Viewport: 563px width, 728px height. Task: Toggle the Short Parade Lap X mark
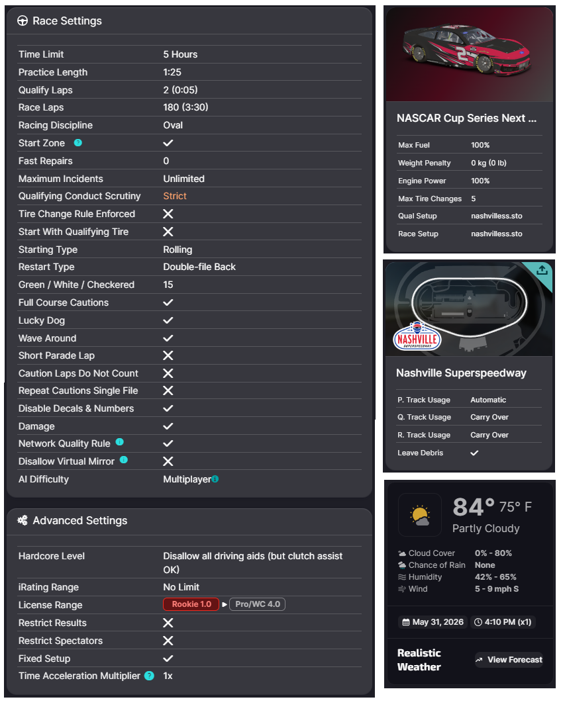168,355
